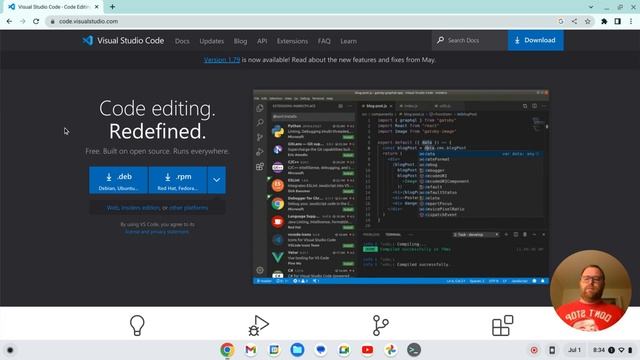Open Google Calendar from the shelf
Screen dimensions: 640x360
[x=274, y=350]
